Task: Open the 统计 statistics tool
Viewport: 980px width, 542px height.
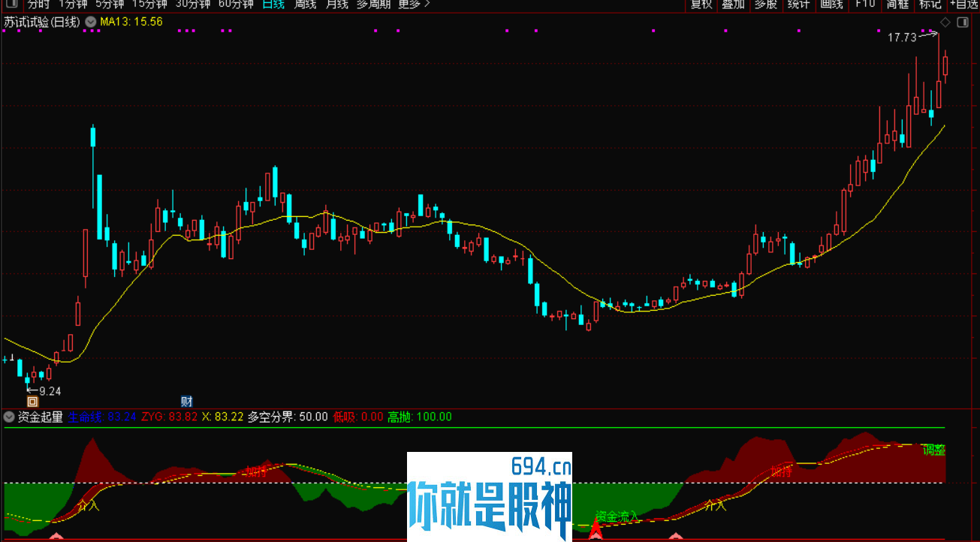Action: pos(798,4)
